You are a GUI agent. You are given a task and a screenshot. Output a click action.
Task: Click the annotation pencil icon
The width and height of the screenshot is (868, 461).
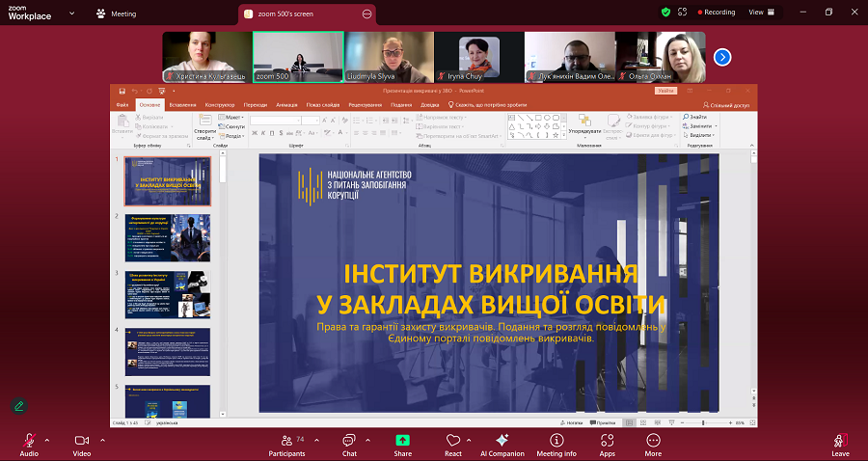(19, 406)
